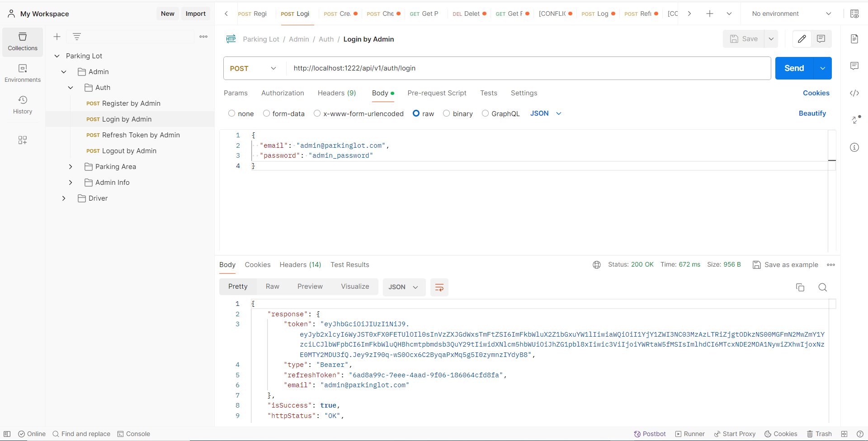The width and height of the screenshot is (868, 441).
Task: Toggle sidebar icon in status bar
Action: pyautogui.click(x=7, y=434)
